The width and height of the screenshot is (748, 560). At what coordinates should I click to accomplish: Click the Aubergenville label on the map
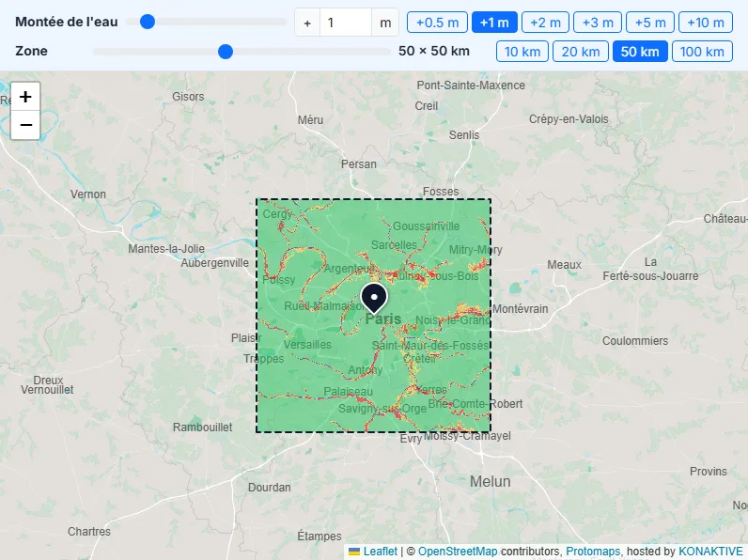point(214,263)
